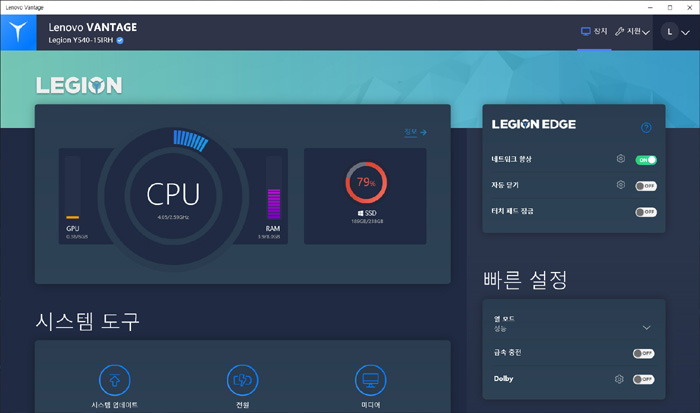Minimize the Lenovo Vantage window

coord(650,8)
